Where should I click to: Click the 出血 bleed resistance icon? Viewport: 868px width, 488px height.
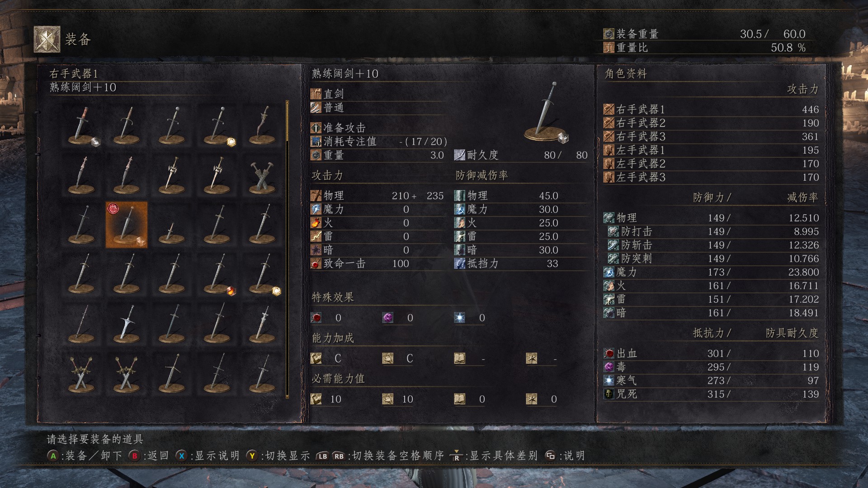click(x=609, y=353)
